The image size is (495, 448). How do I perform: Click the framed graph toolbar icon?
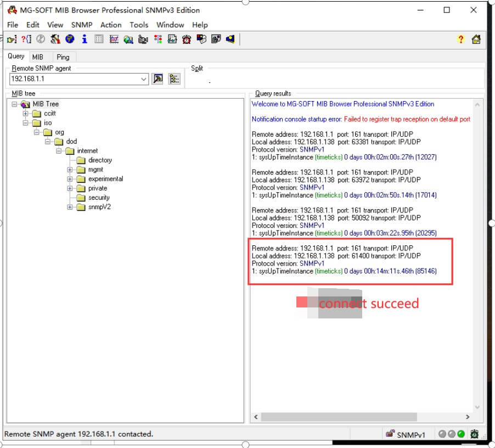coord(172,39)
